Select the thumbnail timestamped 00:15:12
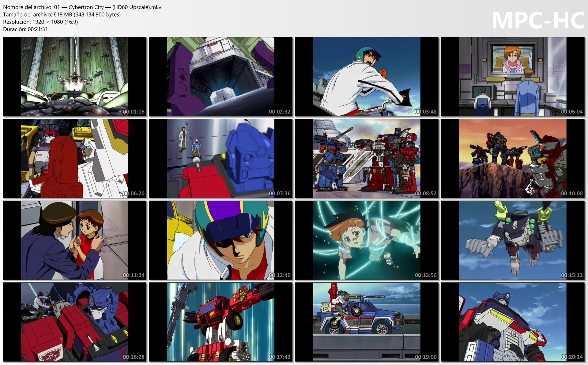The width and height of the screenshot is (588, 365). coord(513,240)
